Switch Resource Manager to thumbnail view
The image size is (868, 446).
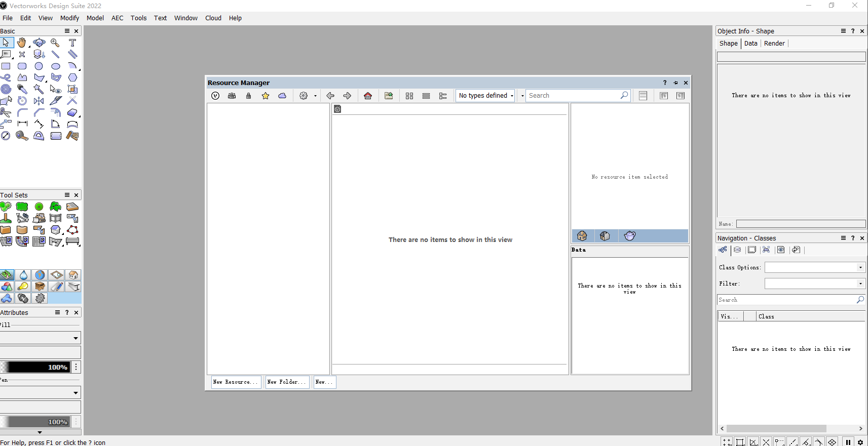[x=409, y=96]
